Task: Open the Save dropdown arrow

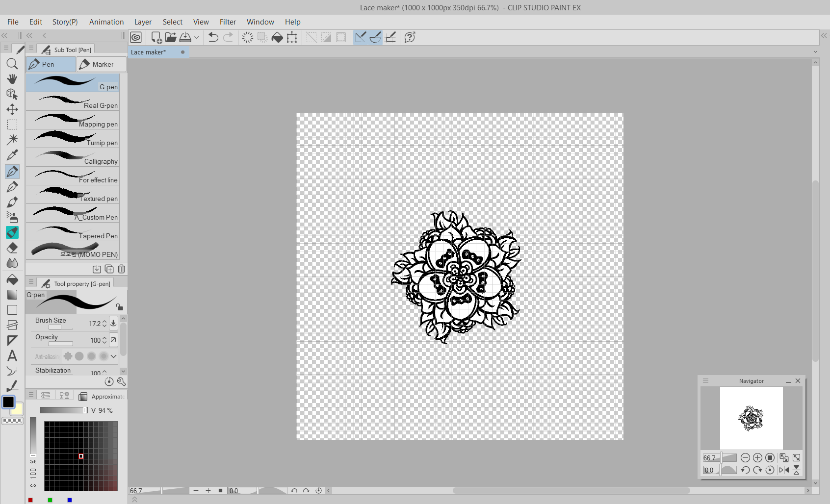Action: (x=197, y=37)
